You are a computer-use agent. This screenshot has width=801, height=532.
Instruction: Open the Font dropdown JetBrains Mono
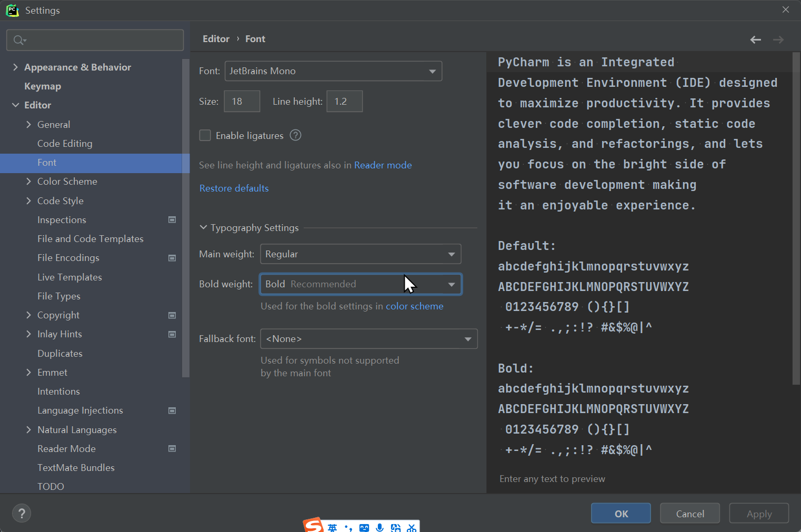click(333, 71)
